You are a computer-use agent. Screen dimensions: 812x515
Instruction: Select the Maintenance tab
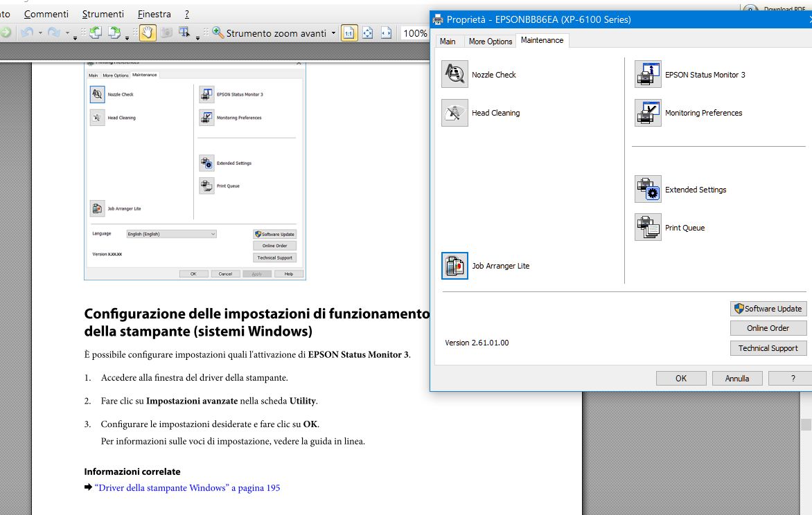coord(542,40)
